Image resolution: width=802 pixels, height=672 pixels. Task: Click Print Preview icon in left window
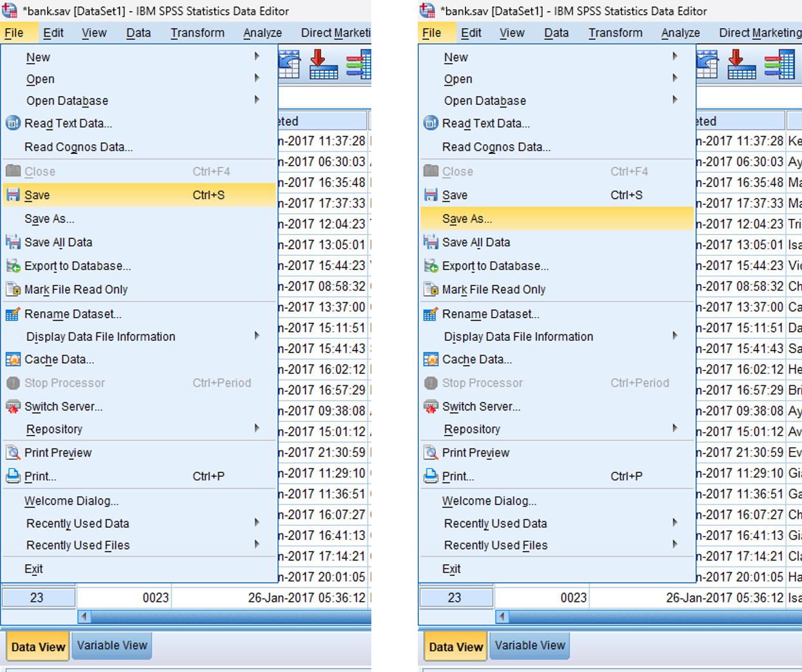pyautogui.click(x=13, y=453)
